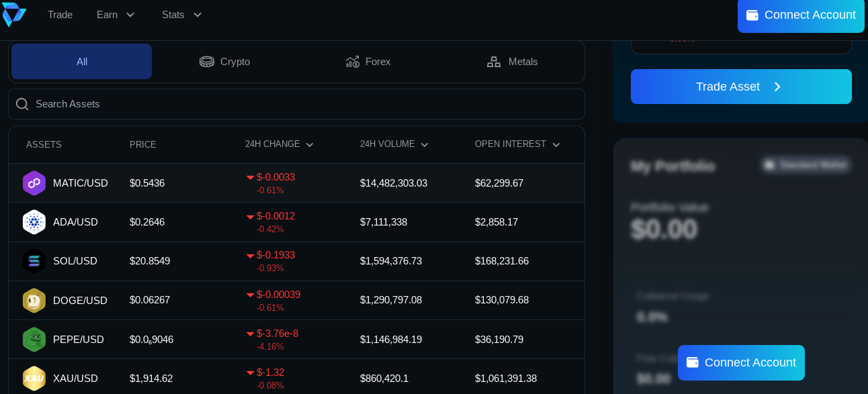Expand the Stats menu
Image resolution: width=868 pixels, height=394 pixels.
pyautogui.click(x=181, y=15)
